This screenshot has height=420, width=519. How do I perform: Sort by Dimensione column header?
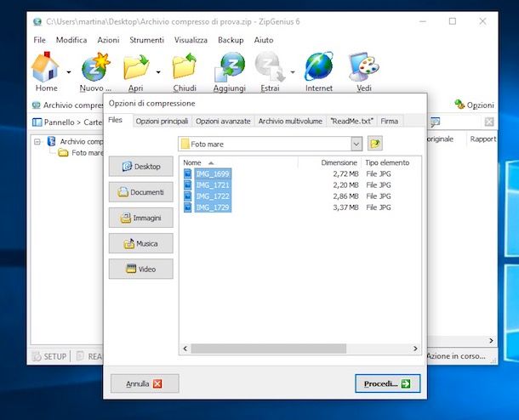[329, 162]
